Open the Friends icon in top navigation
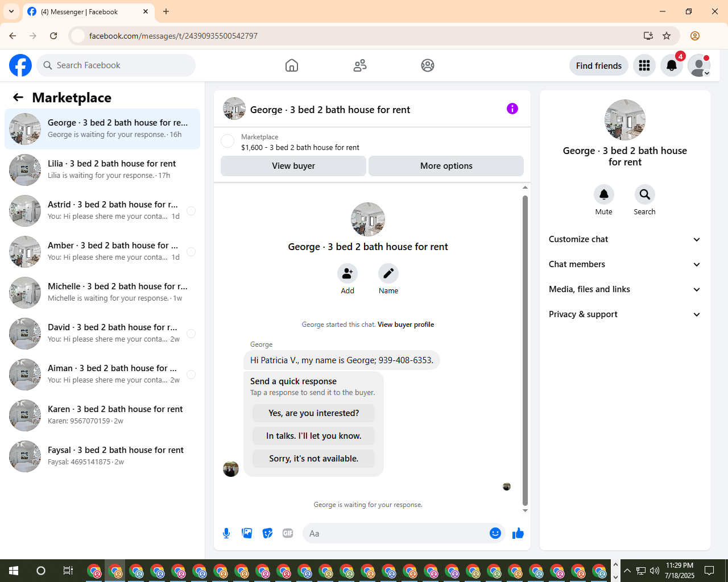This screenshot has height=582, width=728. coord(360,65)
